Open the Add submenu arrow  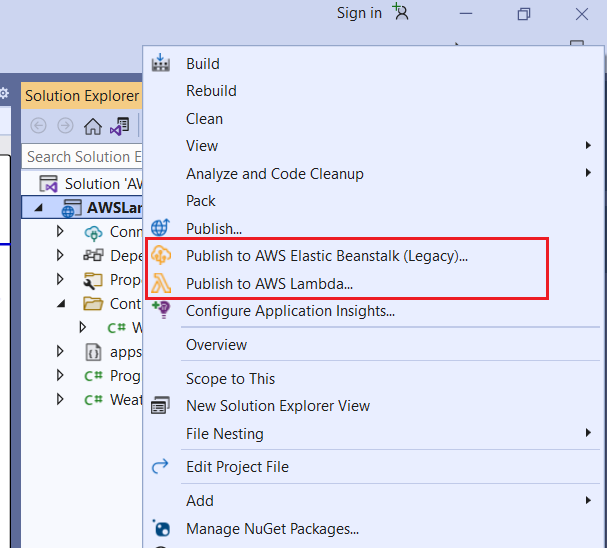tap(588, 500)
